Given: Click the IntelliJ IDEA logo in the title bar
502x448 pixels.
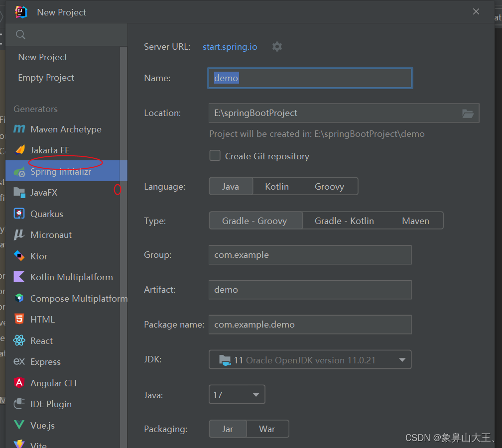Looking at the screenshot, I should pyautogui.click(x=21, y=12).
